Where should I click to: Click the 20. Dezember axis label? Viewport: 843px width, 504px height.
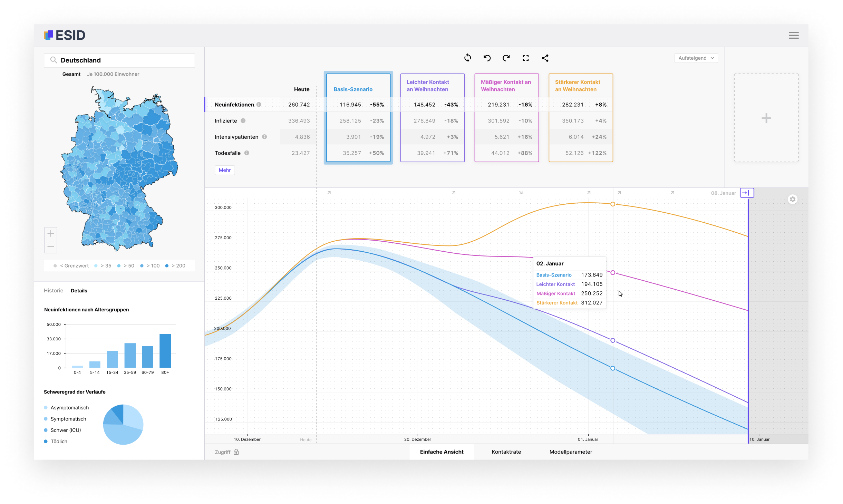click(x=418, y=439)
